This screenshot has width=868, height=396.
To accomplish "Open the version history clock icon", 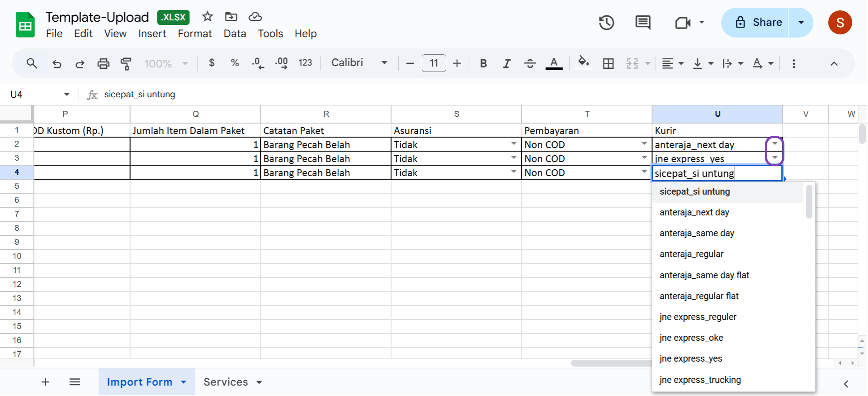I will (606, 23).
